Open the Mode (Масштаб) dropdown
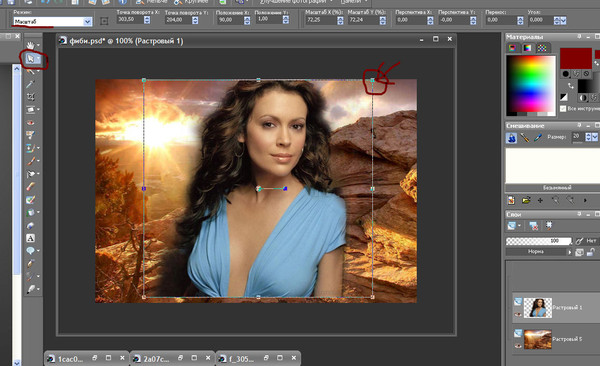 pos(87,22)
